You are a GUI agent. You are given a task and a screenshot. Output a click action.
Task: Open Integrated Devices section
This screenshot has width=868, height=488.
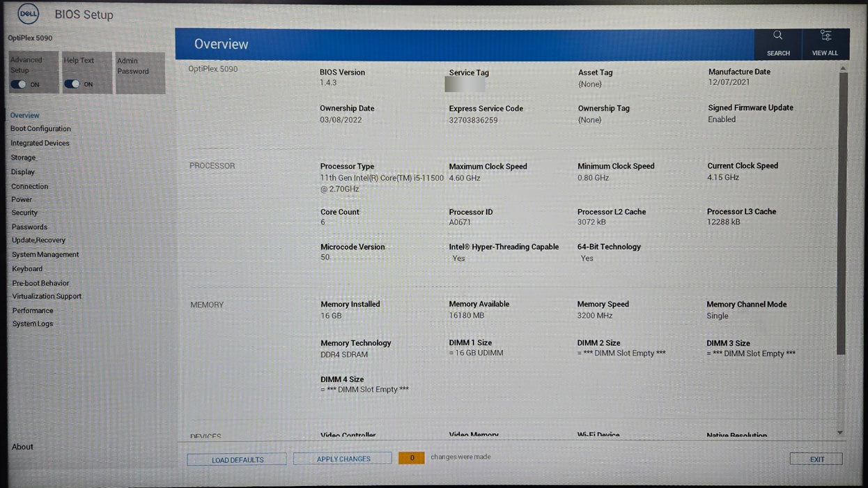[x=40, y=144]
